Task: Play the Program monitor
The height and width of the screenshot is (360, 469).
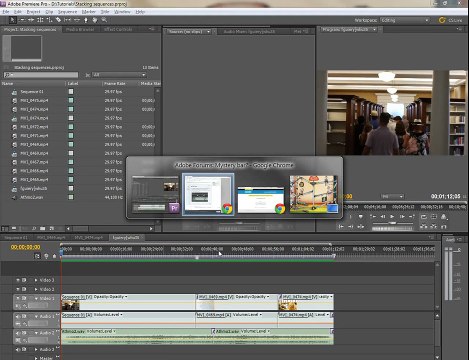Action: 392,217
